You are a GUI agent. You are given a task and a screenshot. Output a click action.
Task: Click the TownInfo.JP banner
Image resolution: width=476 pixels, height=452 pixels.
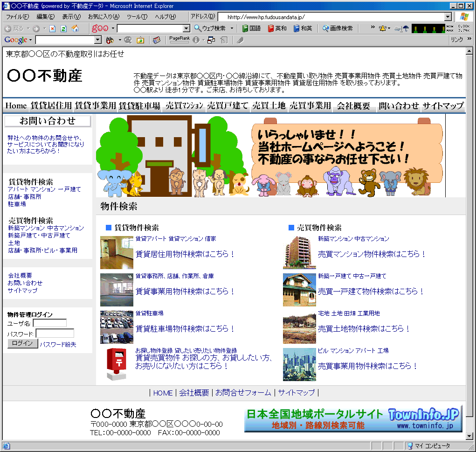pyautogui.click(x=353, y=419)
